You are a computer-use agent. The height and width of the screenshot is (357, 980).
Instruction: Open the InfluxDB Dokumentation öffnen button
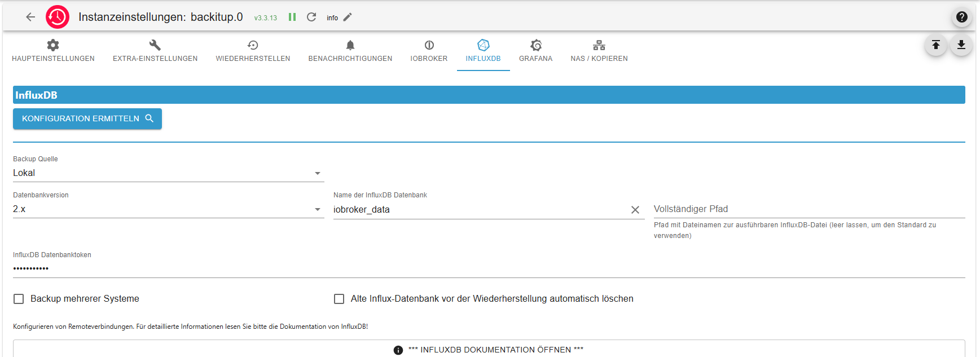[x=489, y=349]
